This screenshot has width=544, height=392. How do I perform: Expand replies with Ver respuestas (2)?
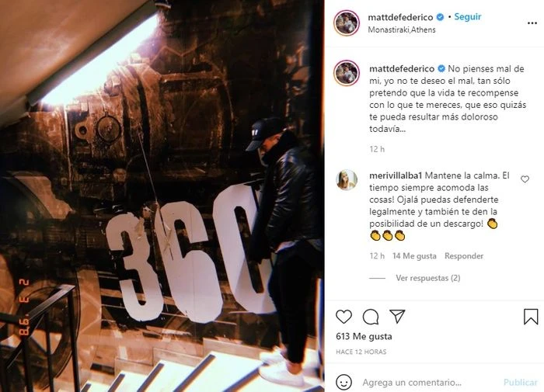coord(427,278)
